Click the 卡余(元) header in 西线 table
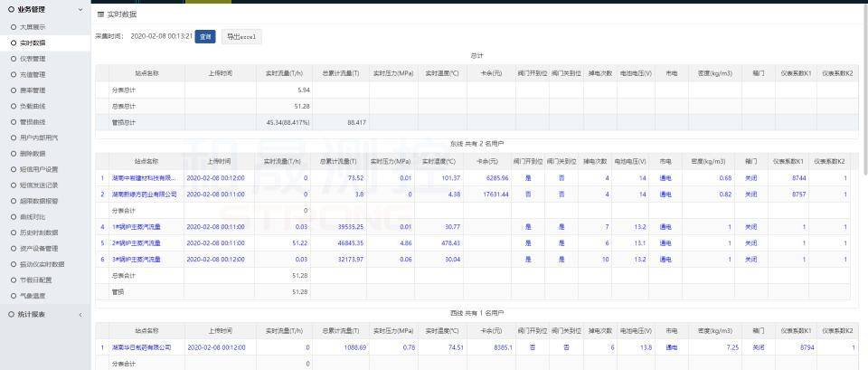This screenshot has height=370, width=868. [x=489, y=331]
